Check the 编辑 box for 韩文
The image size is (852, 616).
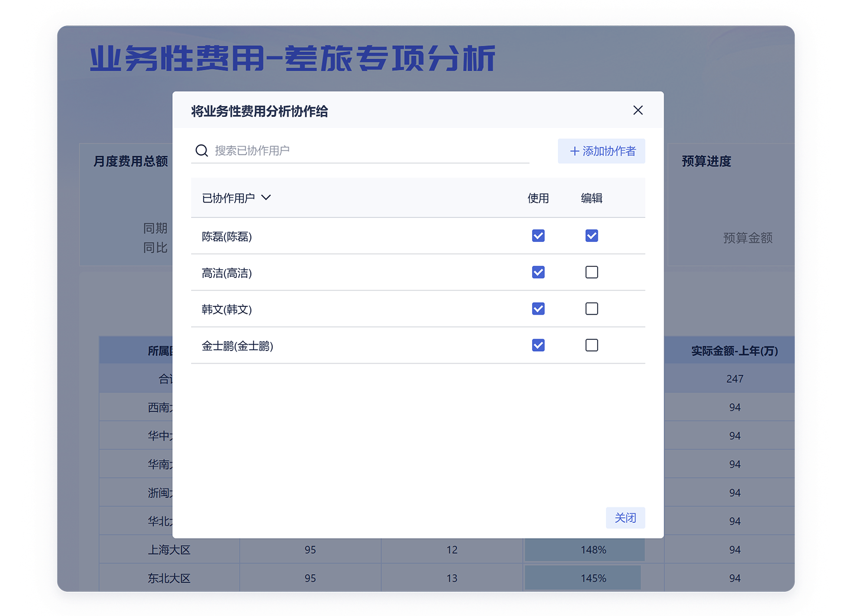(591, 309)
